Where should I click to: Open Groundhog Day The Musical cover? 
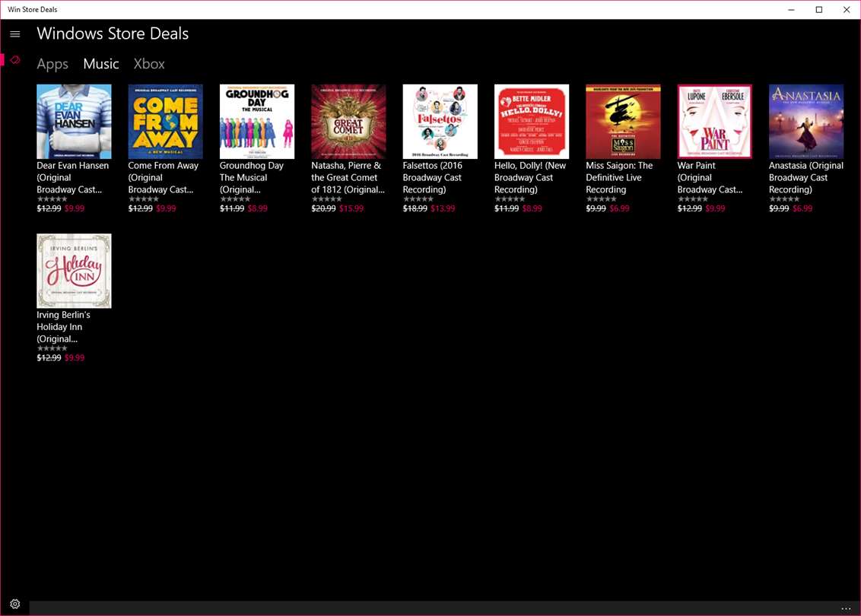click(x=257, y=122)
